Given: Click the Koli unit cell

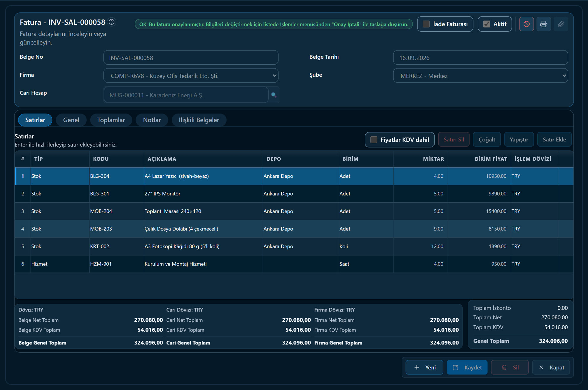Looking at the screenshot, I should tap(366, 246).
